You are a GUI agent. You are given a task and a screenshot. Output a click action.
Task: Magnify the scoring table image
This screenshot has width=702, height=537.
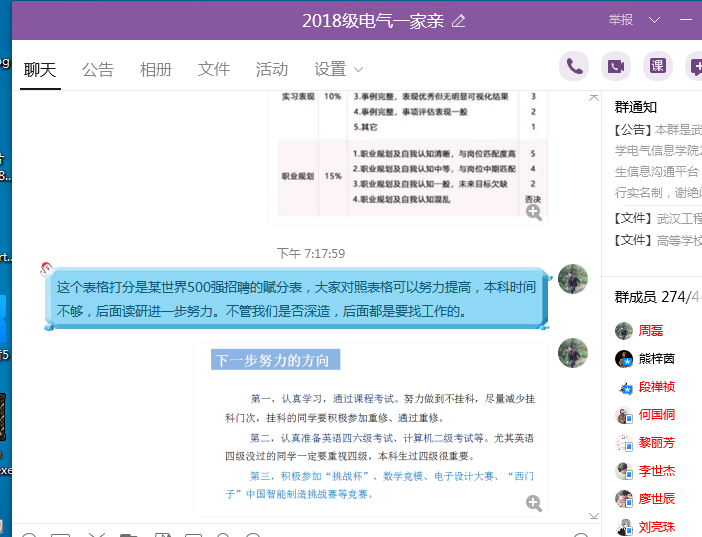(x=534, y=211)
